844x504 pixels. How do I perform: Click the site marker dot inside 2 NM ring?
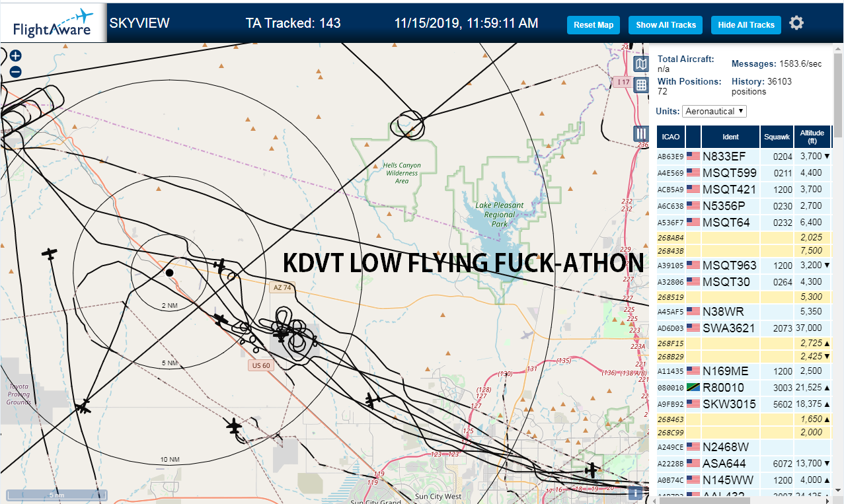pos(169,272)
